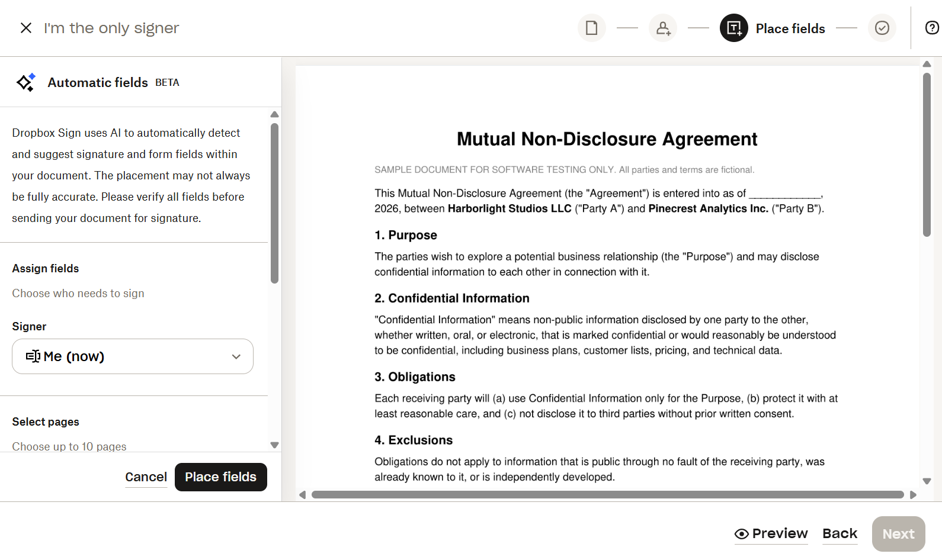This screenshot has height=560, width=942.
Task: Go Back to the previous step
Action: [840, 534]
